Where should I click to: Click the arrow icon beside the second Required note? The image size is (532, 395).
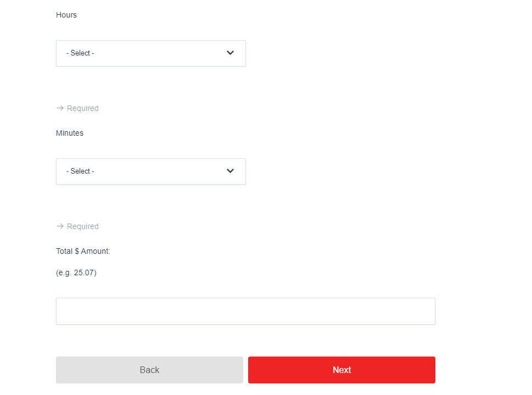click(x=60, y=226)
